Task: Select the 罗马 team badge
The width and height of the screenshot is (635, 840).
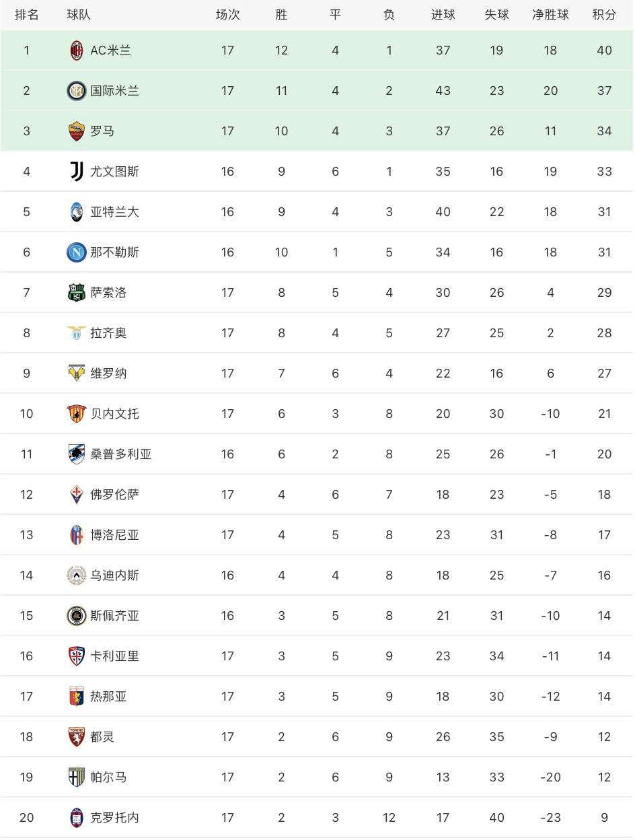Action: coord(77,131)
